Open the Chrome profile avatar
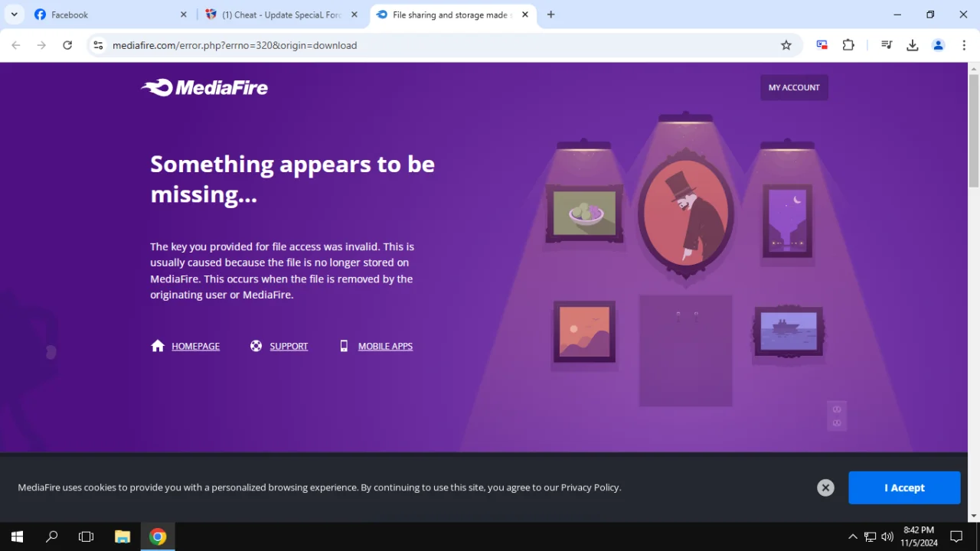Viewport: 980px width, 551px height. click(x=939, y=45)
